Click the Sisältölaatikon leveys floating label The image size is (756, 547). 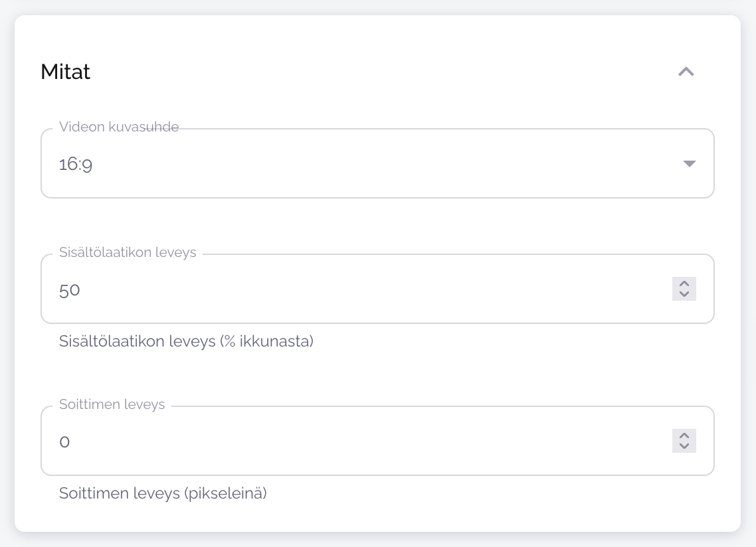click(x=128, y=252)
